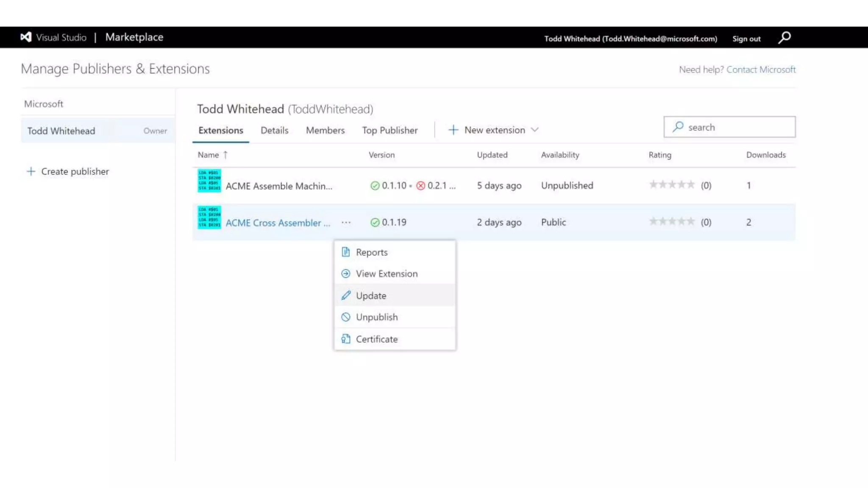This screenshot has width=868, height=488.
Task: Choose Update in the context menu
Action: 371,296
